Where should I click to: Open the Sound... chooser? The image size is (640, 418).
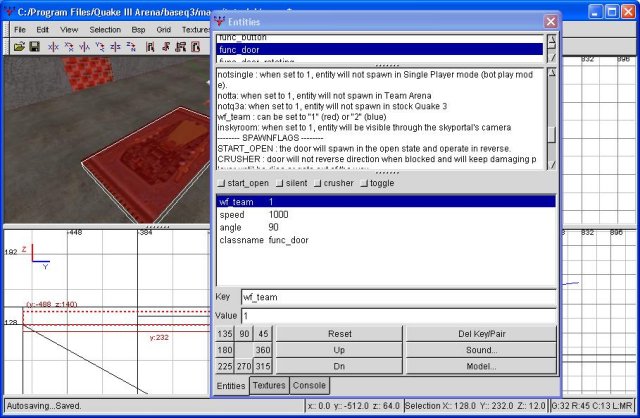pyautogui.click(x=482, y=350)
